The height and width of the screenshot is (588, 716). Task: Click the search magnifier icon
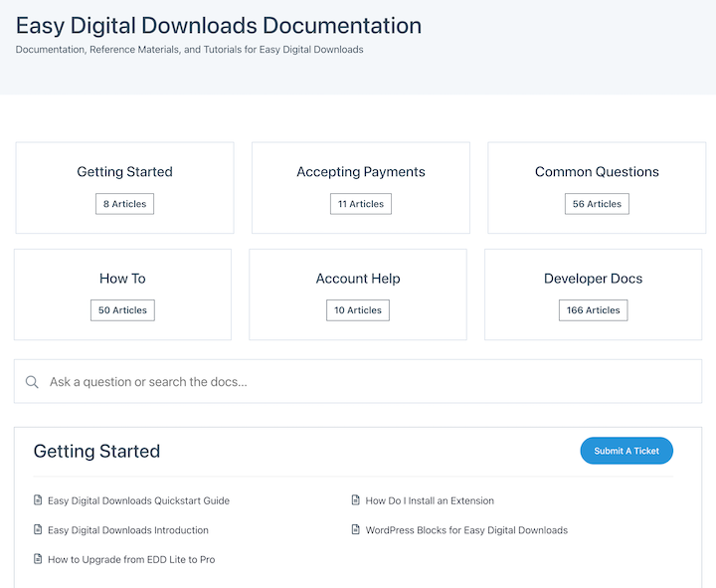coord(32,382)
